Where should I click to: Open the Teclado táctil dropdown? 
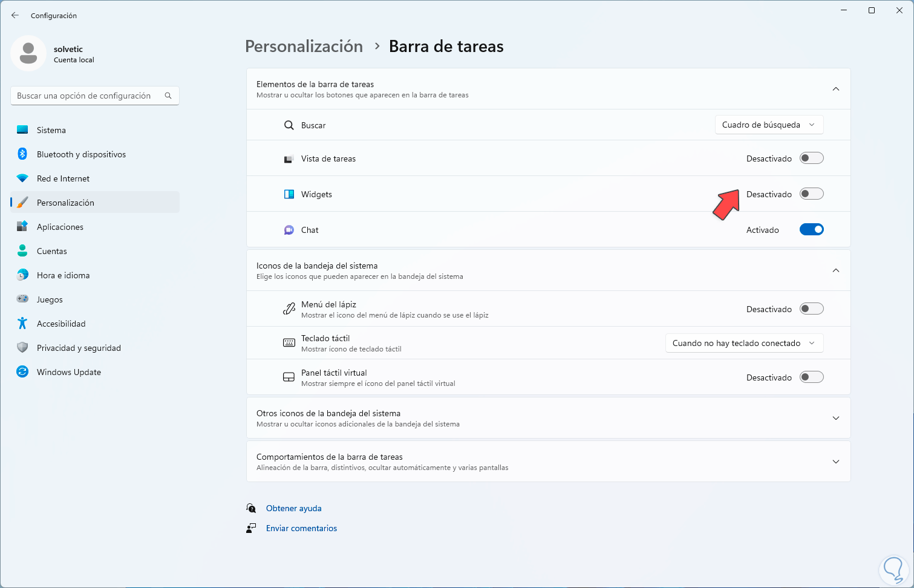[x=744, y=343]
